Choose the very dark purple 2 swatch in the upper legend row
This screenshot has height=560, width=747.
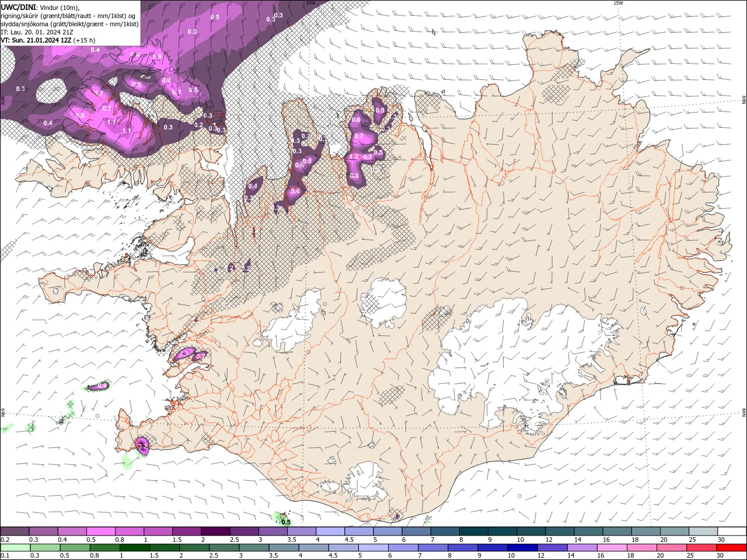pos(215,531)
